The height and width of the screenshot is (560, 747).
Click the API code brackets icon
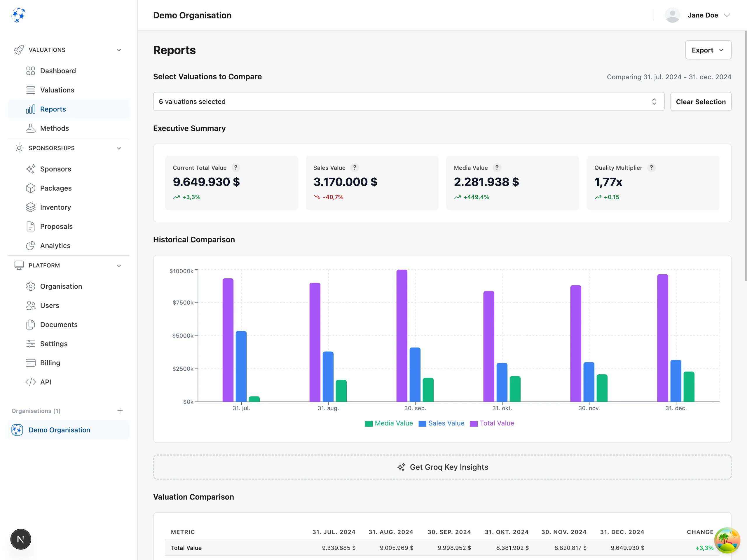coord(30,382)
